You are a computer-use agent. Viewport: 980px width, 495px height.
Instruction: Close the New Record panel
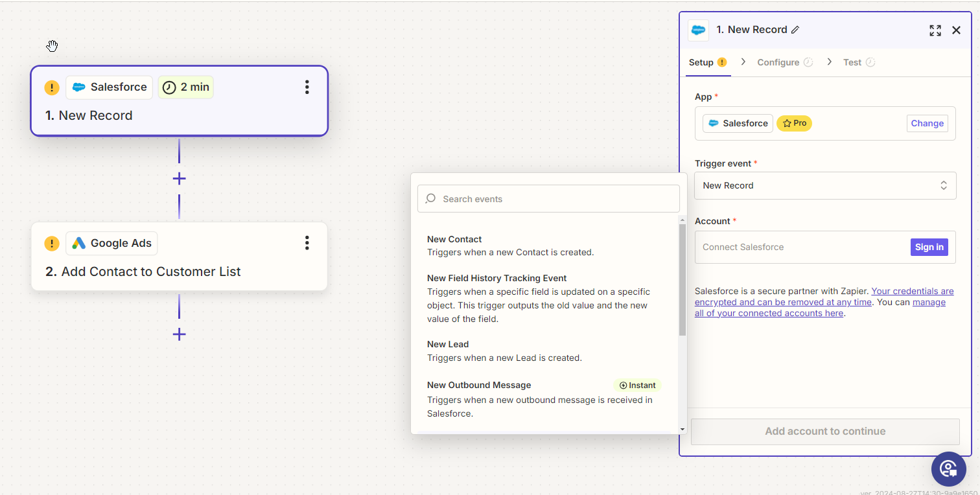(956, 30)
